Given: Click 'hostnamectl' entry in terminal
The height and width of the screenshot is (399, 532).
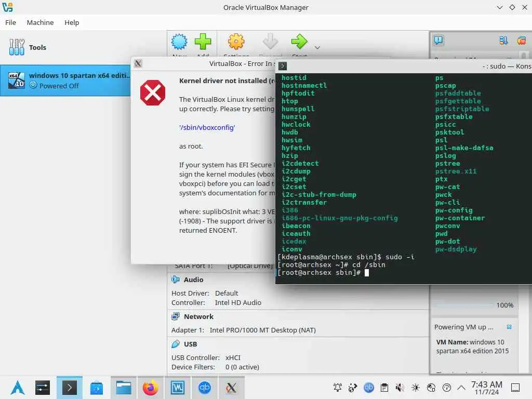Looking at the screenshot, I should (304, 85).
